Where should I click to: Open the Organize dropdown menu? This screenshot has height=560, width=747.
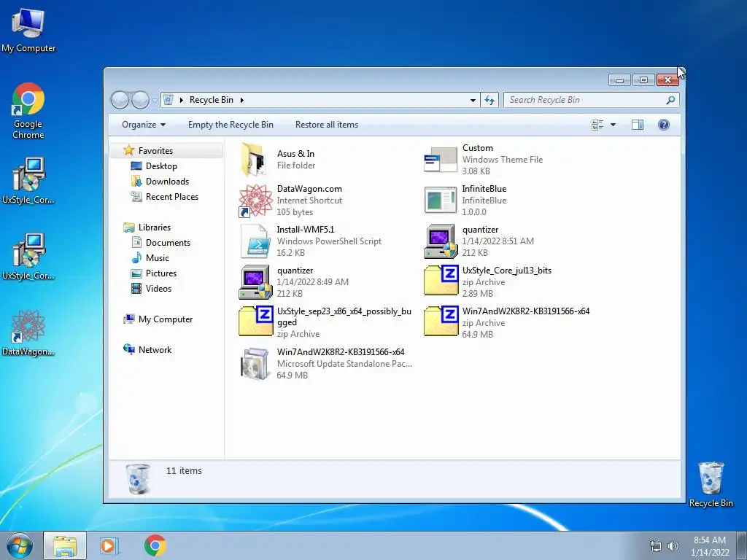tap(144, 125)
